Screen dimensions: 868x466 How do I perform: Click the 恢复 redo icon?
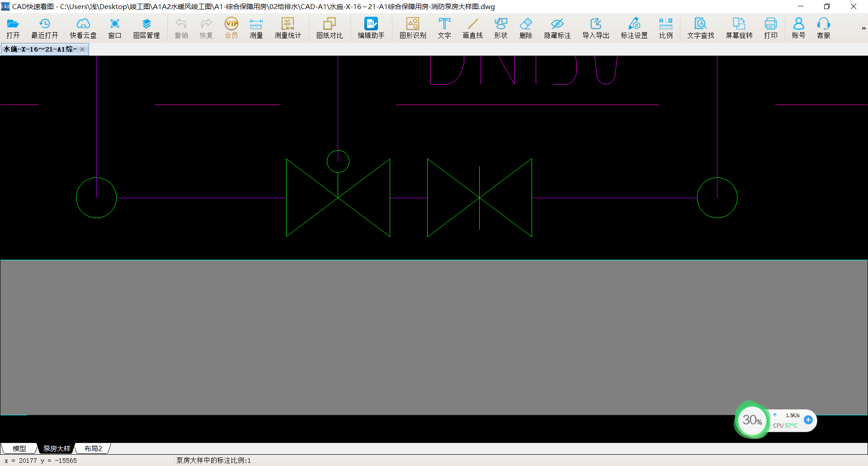pos(206,28)
